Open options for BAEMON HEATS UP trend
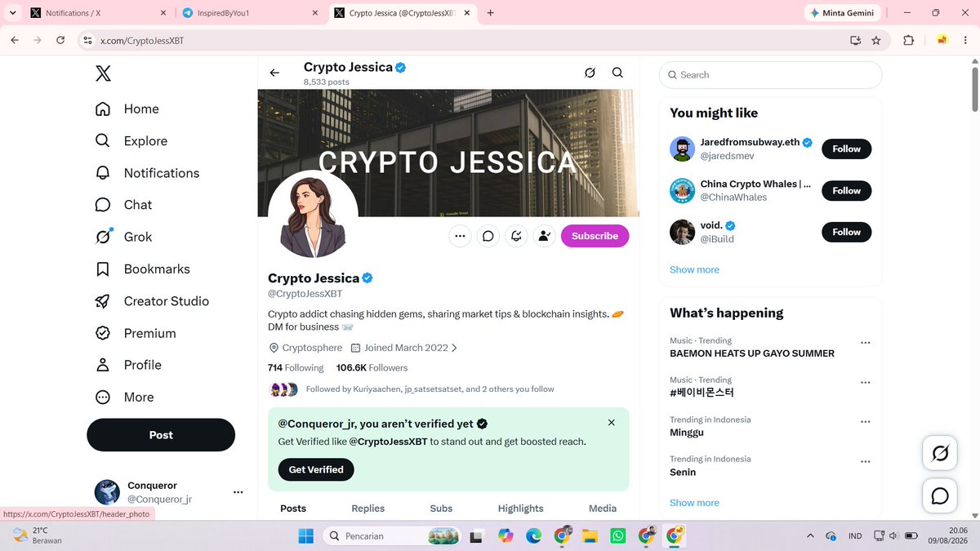Viewport: 980px width, 551px height. point(866,343)
